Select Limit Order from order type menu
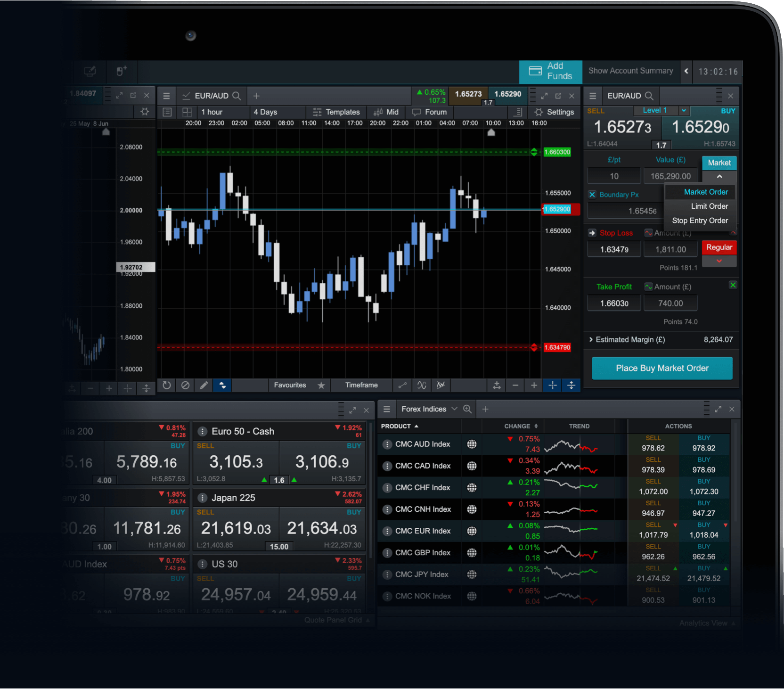 coord(709,206)
